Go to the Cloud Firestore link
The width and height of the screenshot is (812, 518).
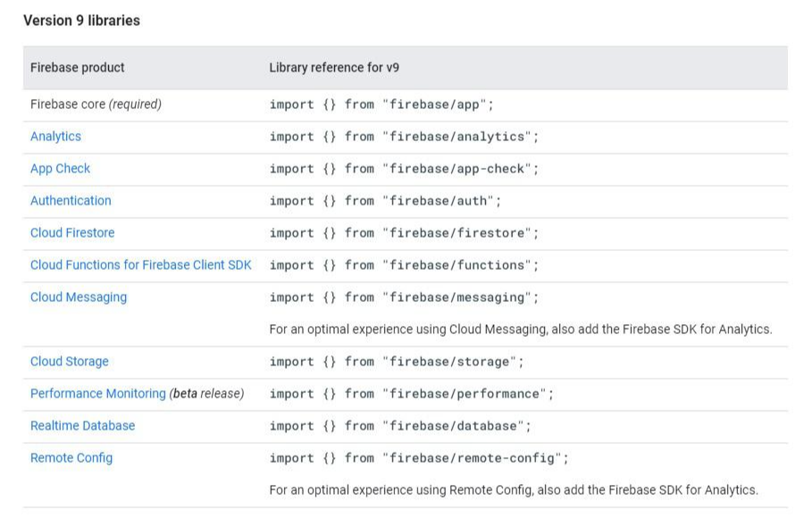coord(72,233)
